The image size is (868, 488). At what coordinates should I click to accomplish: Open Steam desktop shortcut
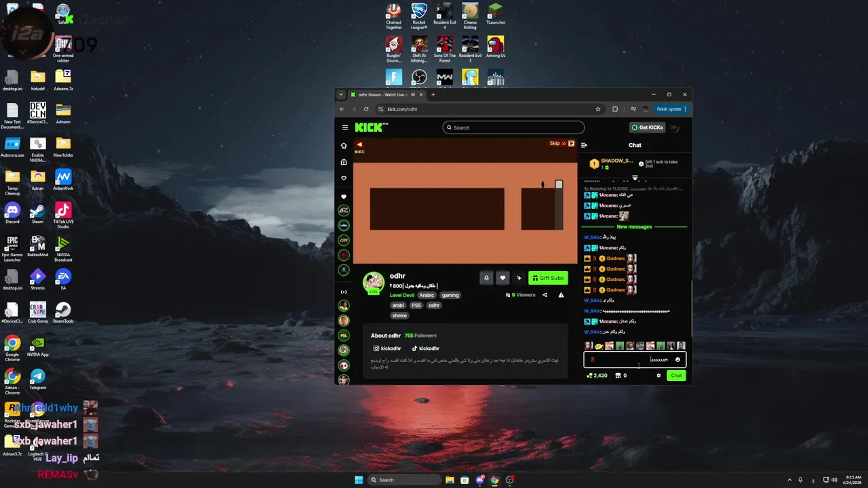coord(37,213)
